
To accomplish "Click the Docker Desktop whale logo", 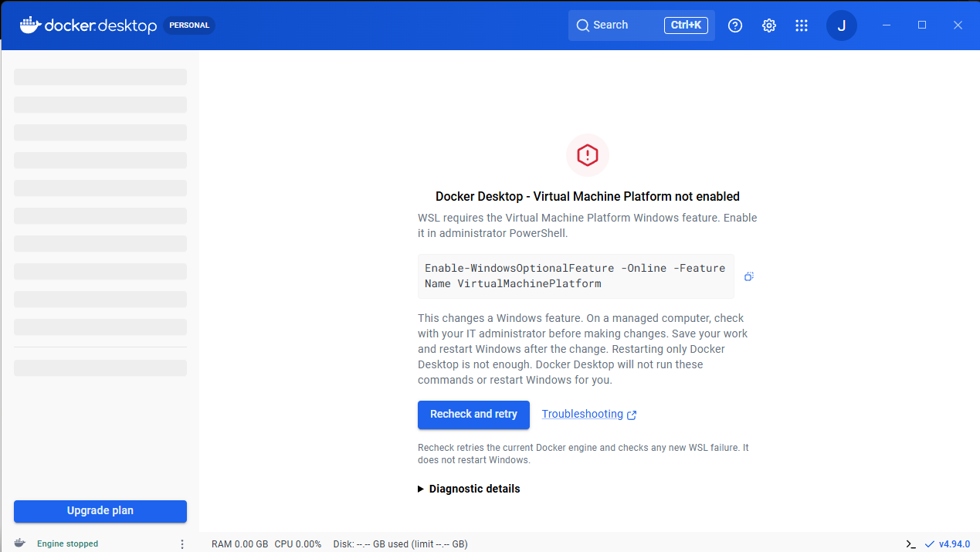I will pyautogui.click(x=89, y=25).
